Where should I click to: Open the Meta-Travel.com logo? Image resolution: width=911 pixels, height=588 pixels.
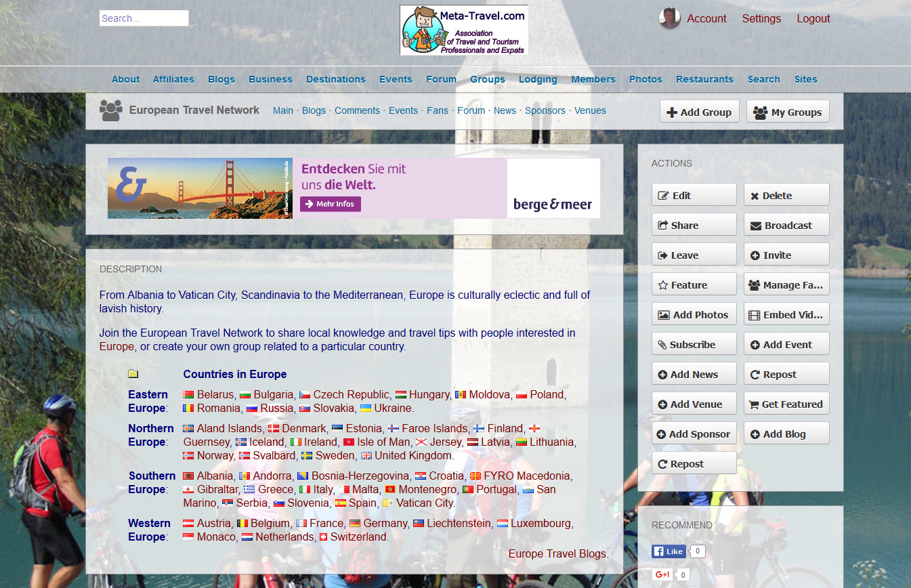(464, 30)
